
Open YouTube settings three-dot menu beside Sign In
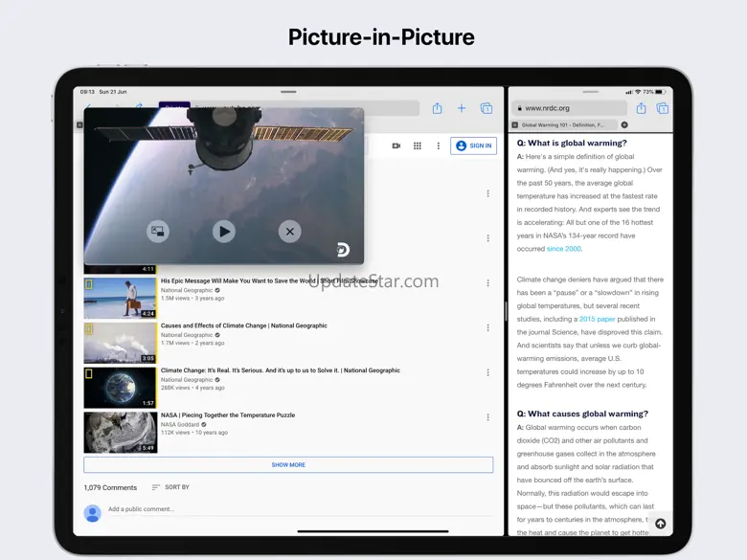pos(439,146)
